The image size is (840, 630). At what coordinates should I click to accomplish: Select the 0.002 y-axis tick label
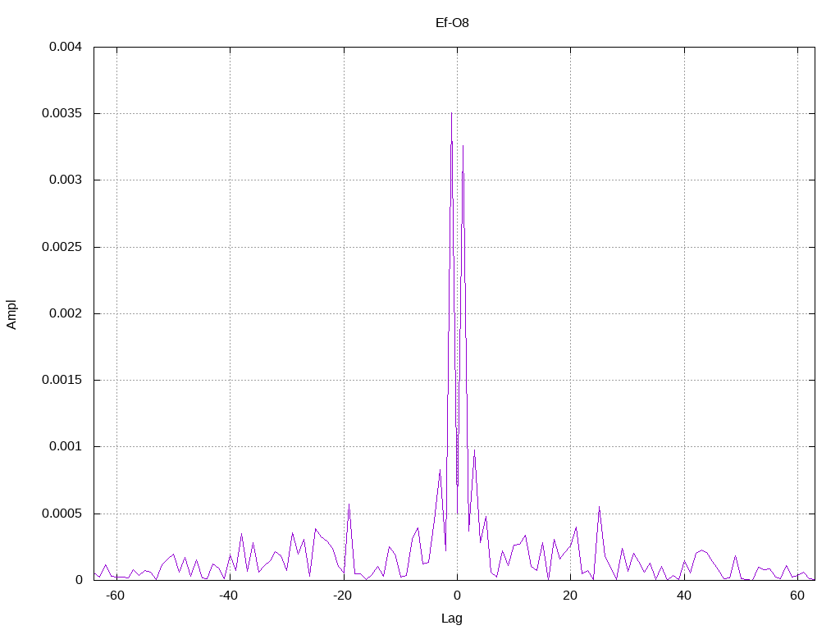pos(66,313)
